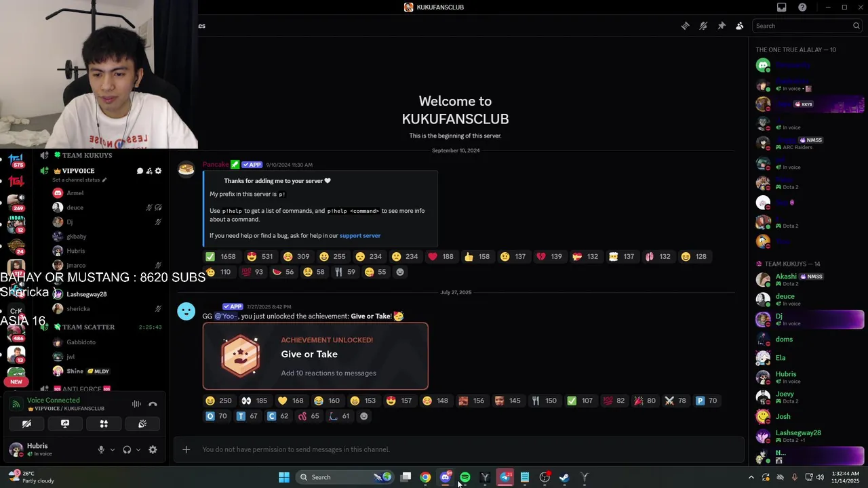Image resolution: width=868 pixels, height=488 pixels.
Task: Open notification settings bell in header
Action: [703, 26]
